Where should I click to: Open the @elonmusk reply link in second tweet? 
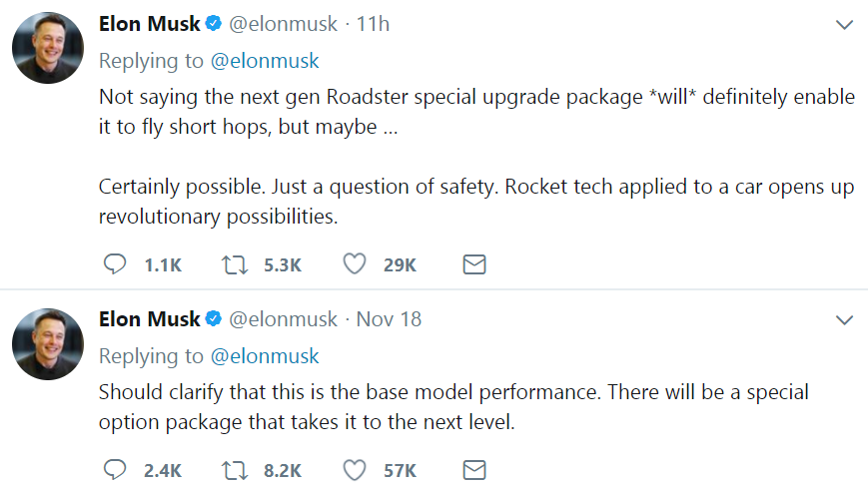tap(265, 355)
